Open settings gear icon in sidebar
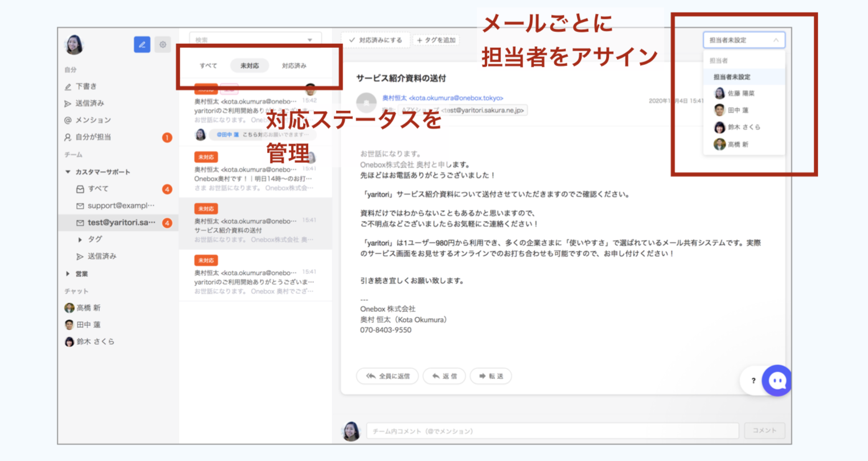This screenshot has height=461, width=868. click(163, 44)
